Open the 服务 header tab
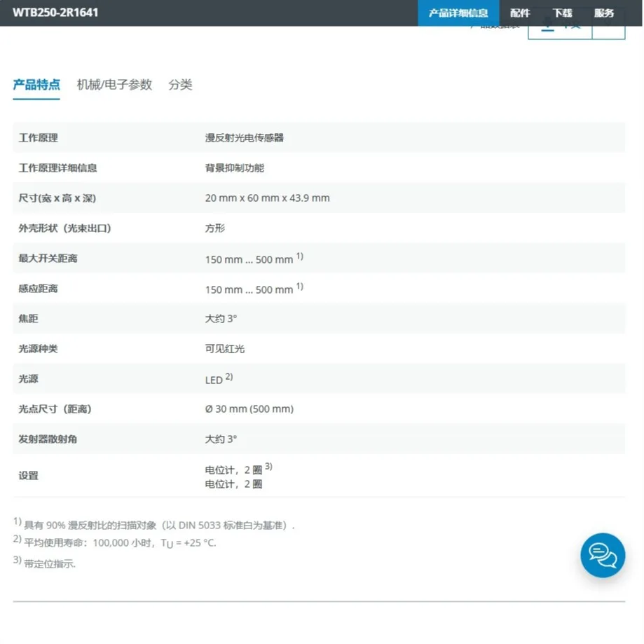 coord(604,13)
